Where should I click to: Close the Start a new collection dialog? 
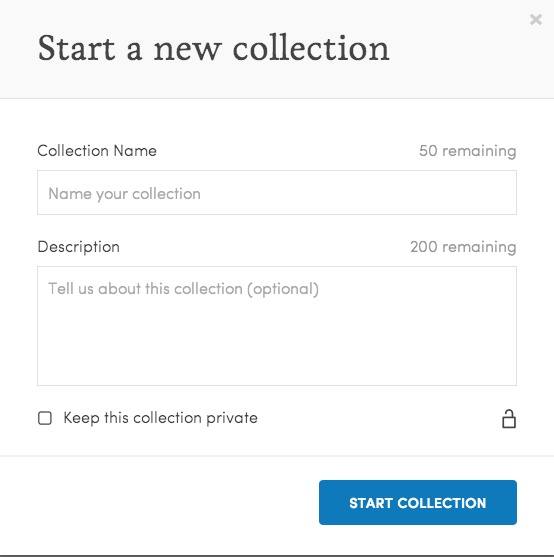pyautogui.click(x=536, y=20)
